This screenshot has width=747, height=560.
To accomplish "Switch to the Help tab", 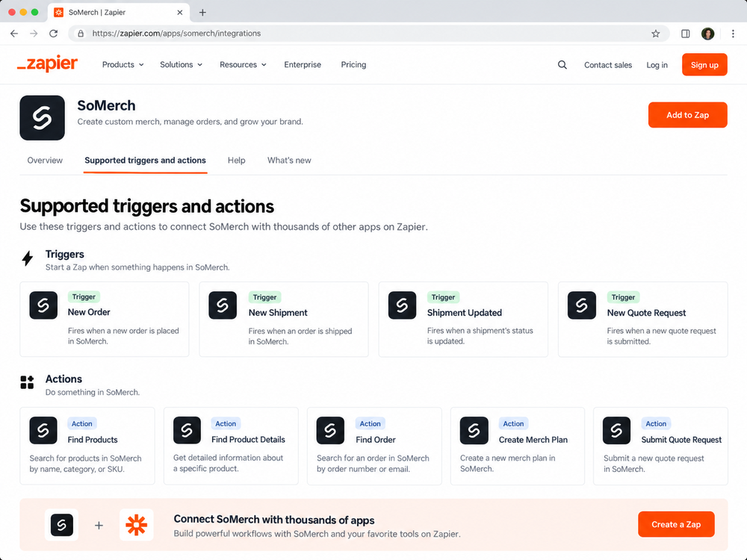I will point(236,161).
